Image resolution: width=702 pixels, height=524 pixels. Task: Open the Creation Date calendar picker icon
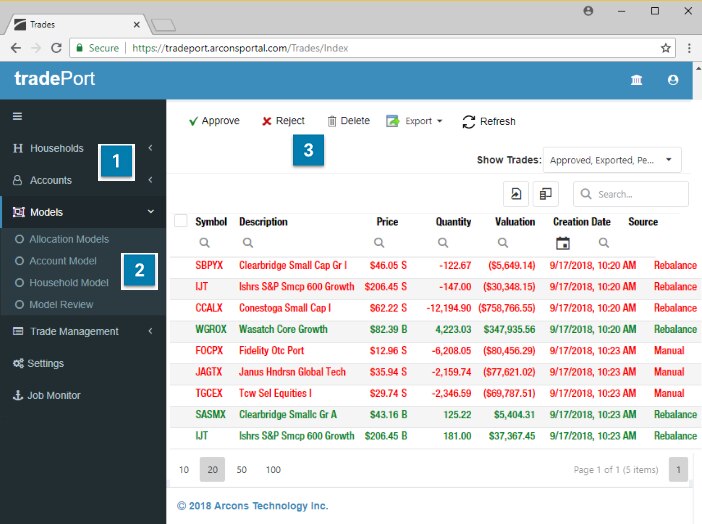[563, 243]
